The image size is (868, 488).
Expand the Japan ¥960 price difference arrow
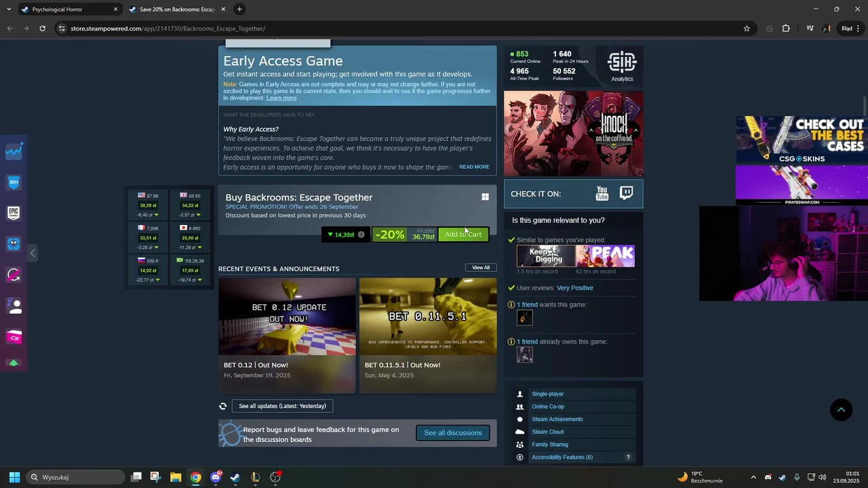coord(200,248)
